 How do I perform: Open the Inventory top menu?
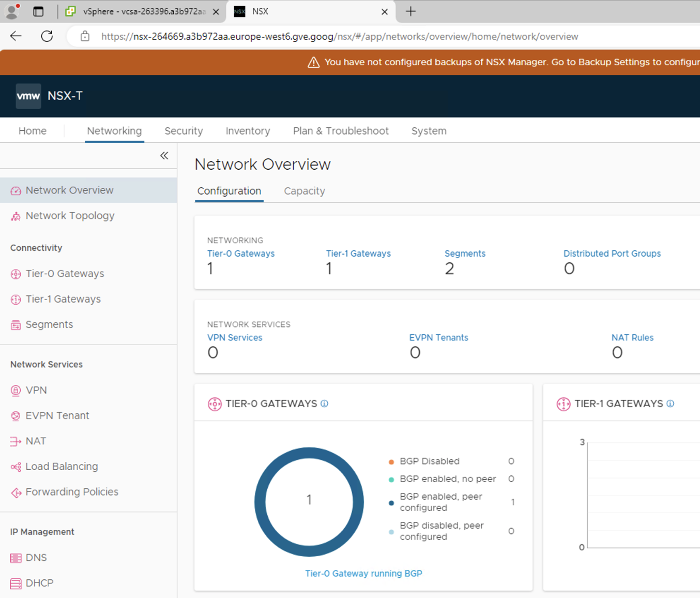pos(248,131)
